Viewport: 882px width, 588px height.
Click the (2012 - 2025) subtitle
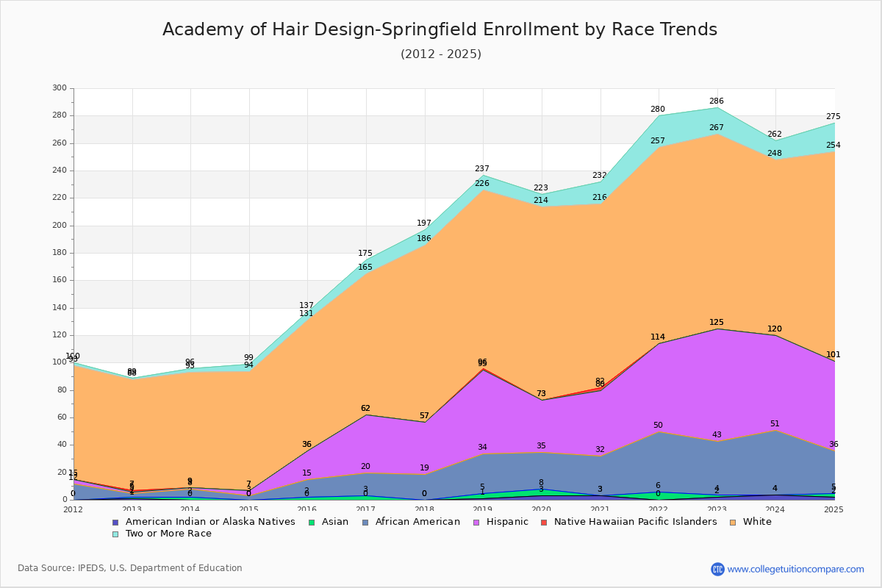[x=441, y=54]
